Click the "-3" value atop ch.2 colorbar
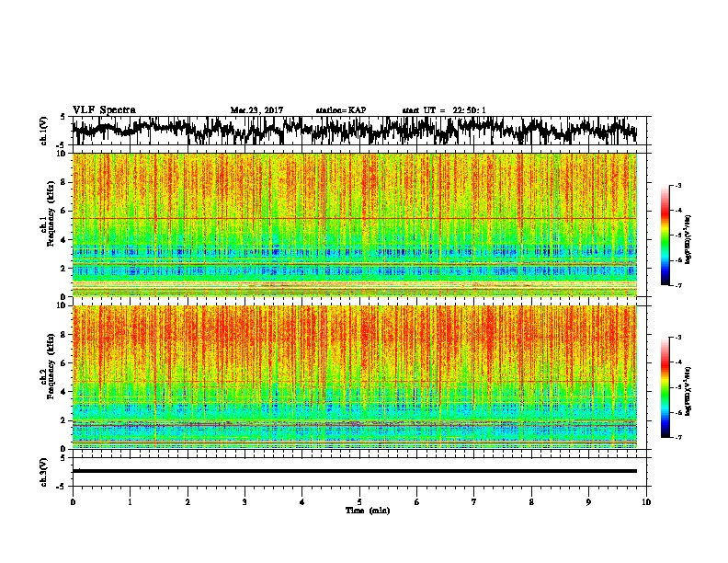Screen dimensions: 728x563 677,338
